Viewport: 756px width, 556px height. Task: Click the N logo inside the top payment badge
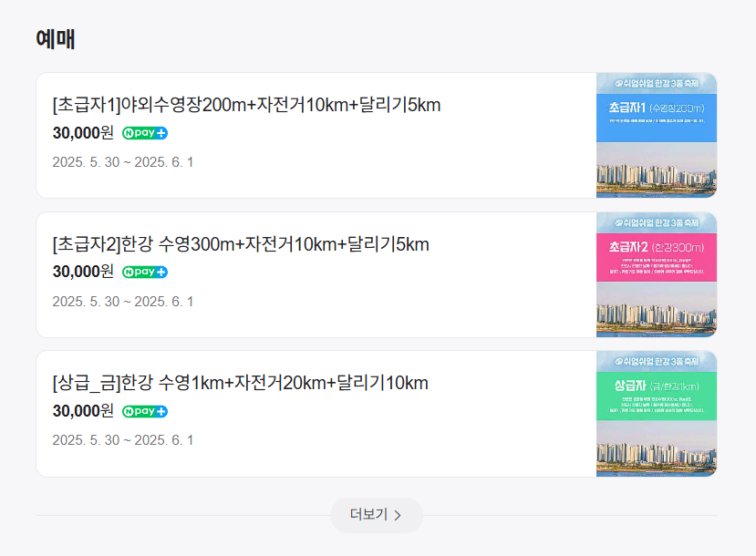click(x=129, y=132)
